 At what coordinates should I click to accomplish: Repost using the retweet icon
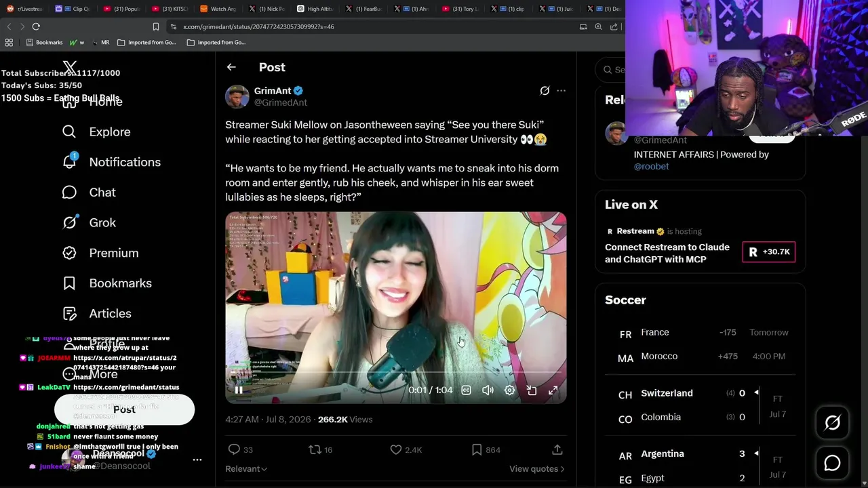point(315,449)
